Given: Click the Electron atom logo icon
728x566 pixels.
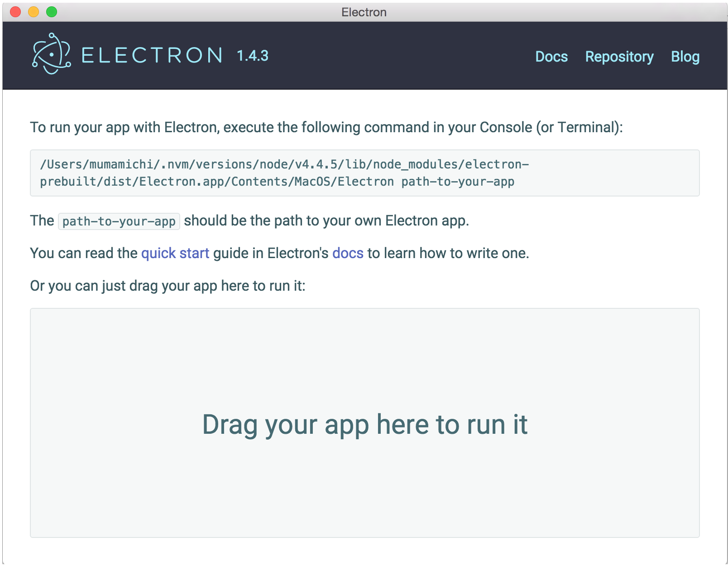Looking at the screenshot, I should click(51, 54).
